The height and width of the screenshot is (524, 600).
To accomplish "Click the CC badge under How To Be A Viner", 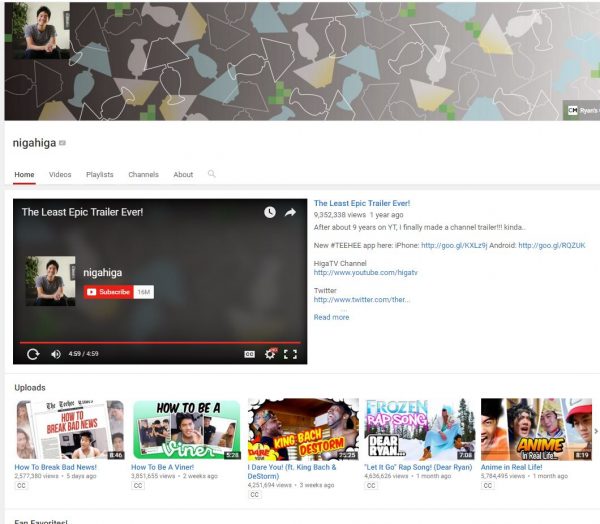I will point(138,486).
